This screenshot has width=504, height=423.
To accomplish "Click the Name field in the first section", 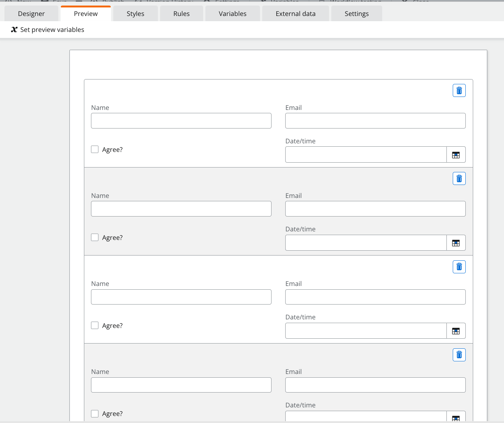I will (181, 121).
